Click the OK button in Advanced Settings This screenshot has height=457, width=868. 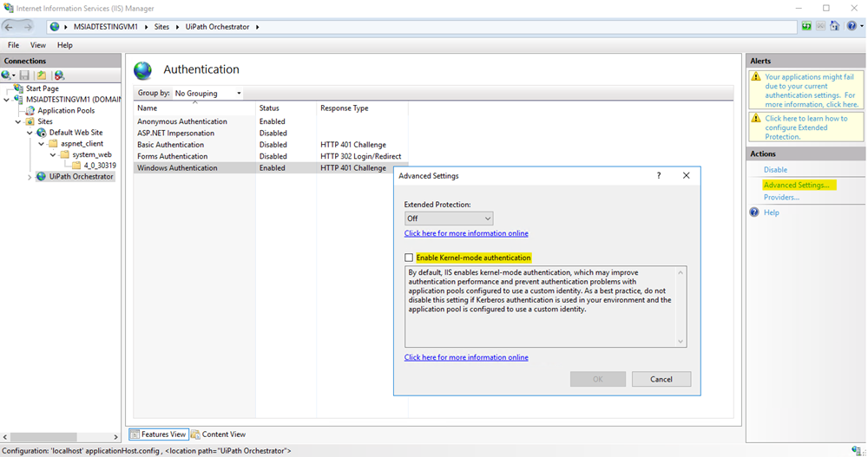(598, 379)
